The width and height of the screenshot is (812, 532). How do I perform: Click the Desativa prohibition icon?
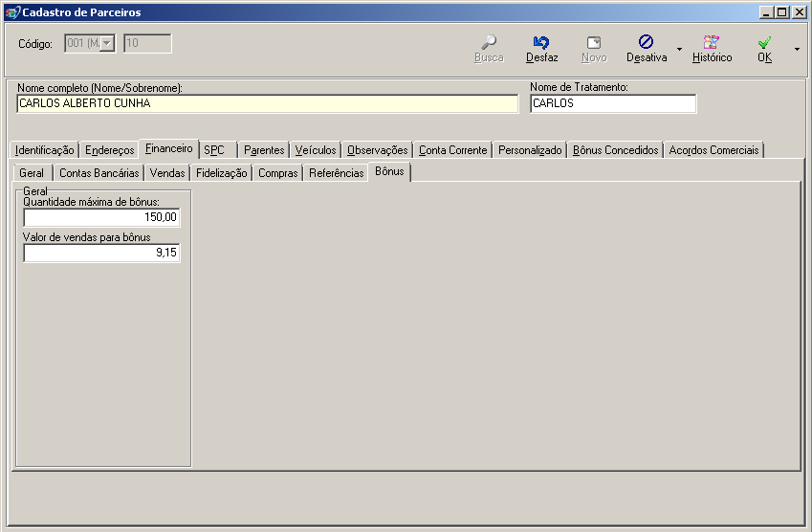(646, 42)
